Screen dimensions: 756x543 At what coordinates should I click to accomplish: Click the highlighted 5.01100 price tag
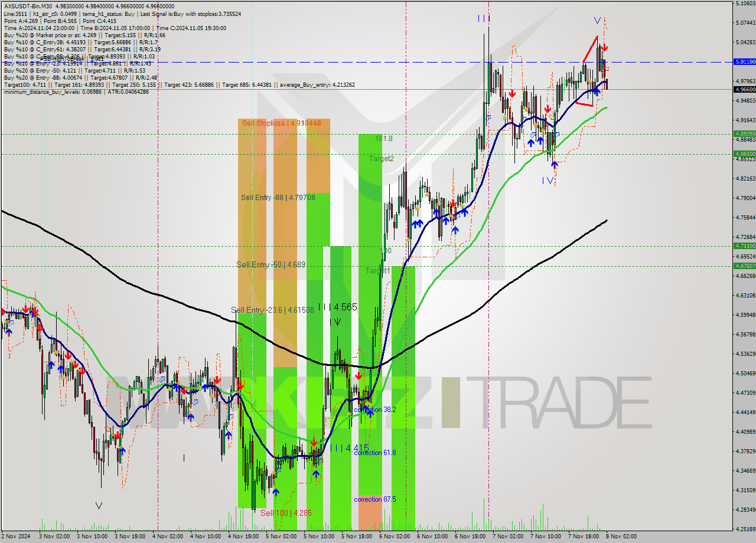point(744,61)
